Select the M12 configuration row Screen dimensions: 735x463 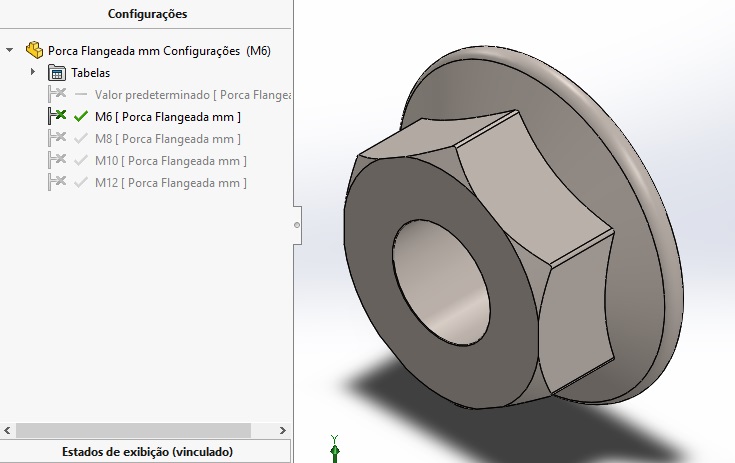171,183
